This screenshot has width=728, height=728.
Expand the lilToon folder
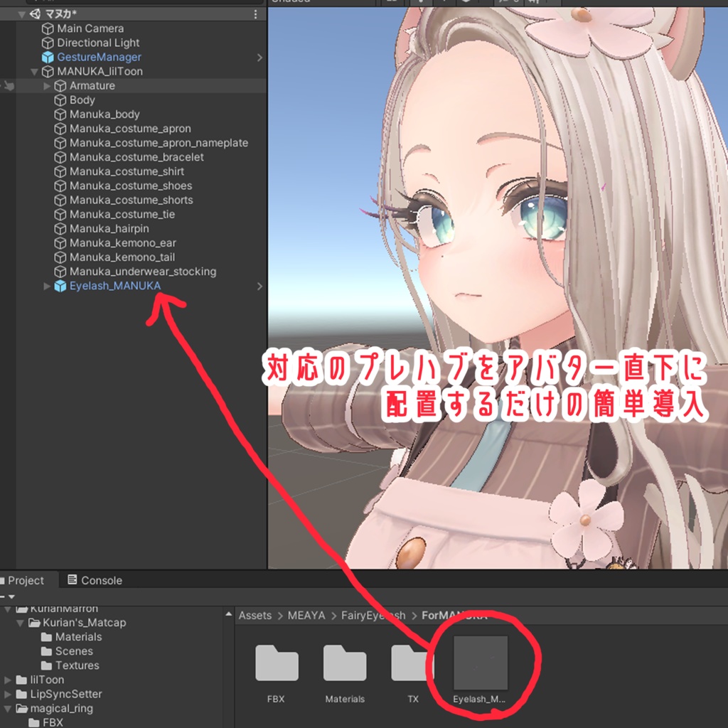coord(8,680)
